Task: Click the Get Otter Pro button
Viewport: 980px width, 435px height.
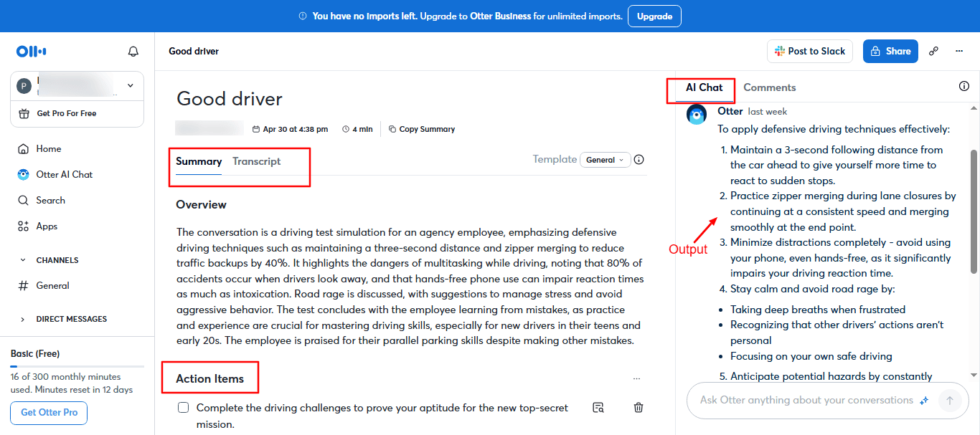Action: point(49,413)
